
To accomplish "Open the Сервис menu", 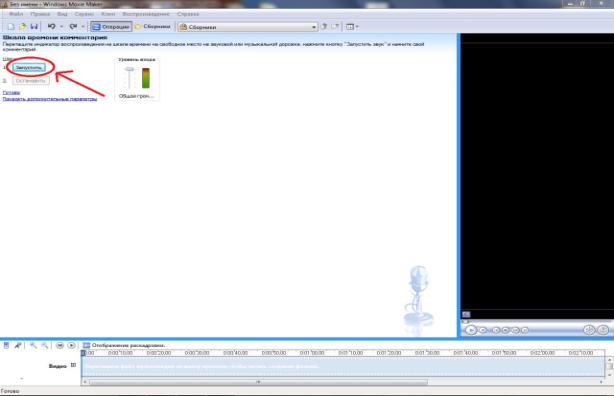I will [x=84, y=14].
